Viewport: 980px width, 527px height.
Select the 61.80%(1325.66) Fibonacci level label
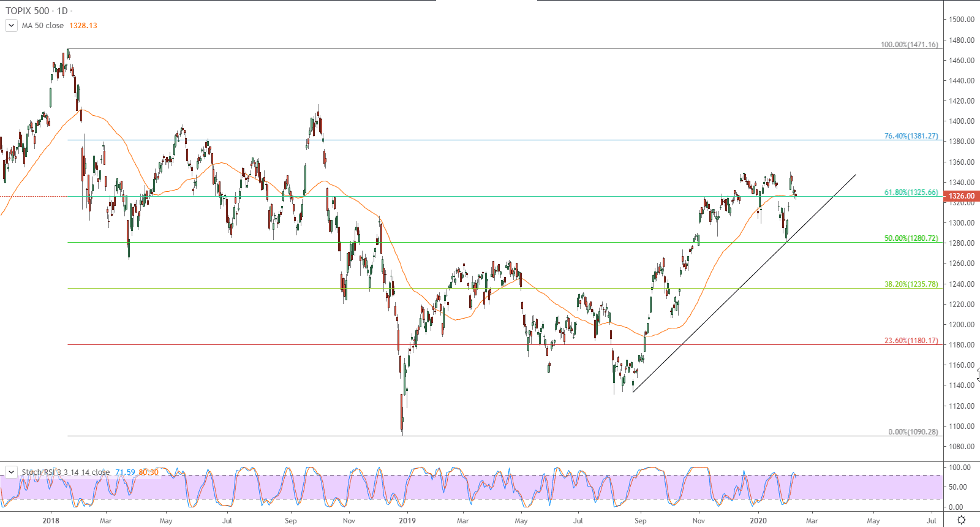click(911, 192)
